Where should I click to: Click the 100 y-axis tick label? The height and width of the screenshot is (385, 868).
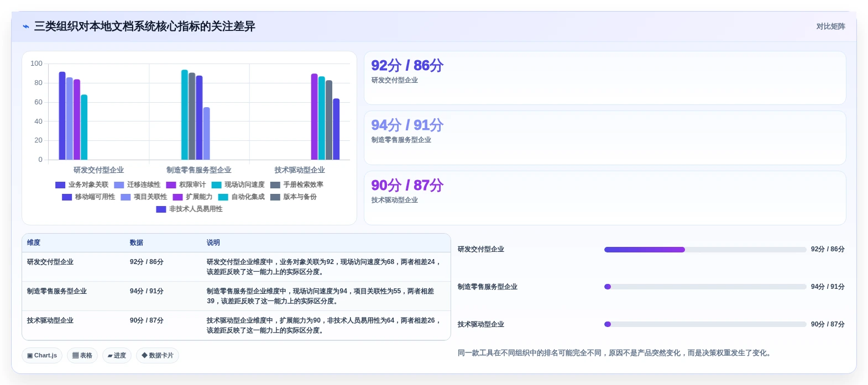click(x=36, y=64)
